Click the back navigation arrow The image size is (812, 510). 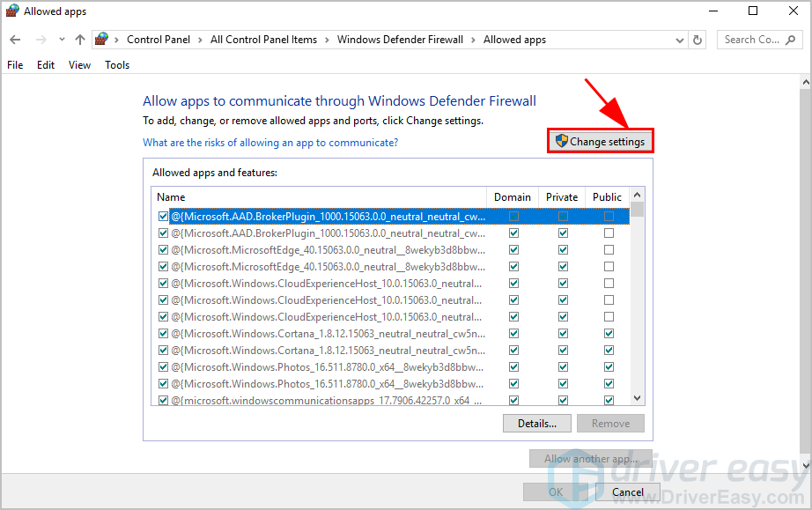click(15, 40)
